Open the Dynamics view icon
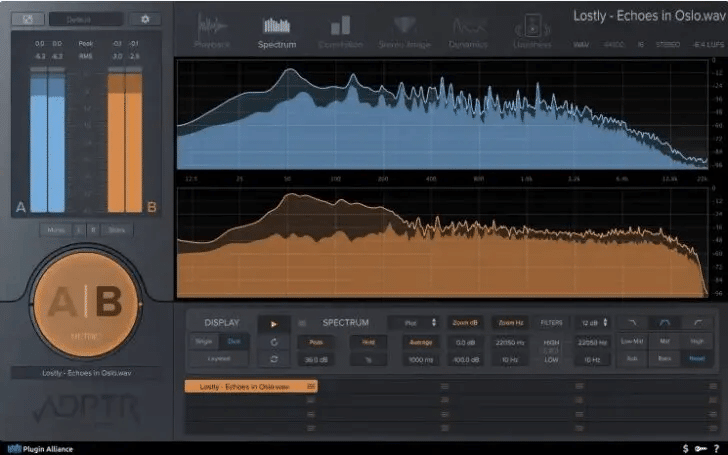The image size is (728, 455). pos(468,31)
